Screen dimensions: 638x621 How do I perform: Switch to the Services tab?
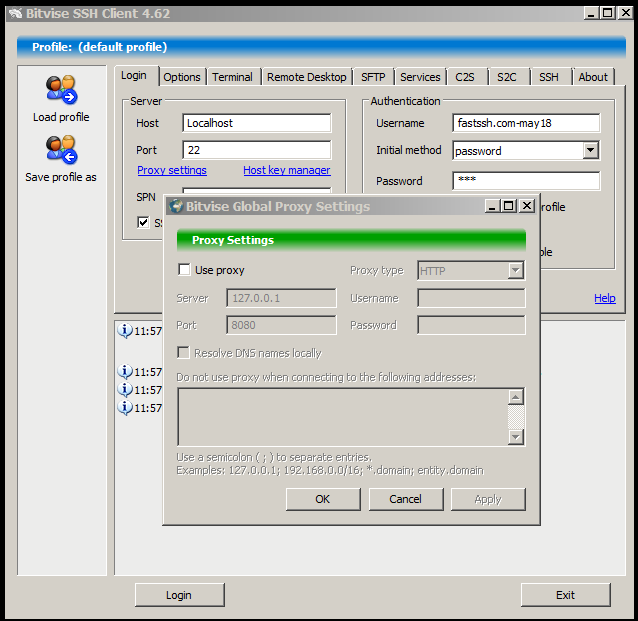click(420, 77)
